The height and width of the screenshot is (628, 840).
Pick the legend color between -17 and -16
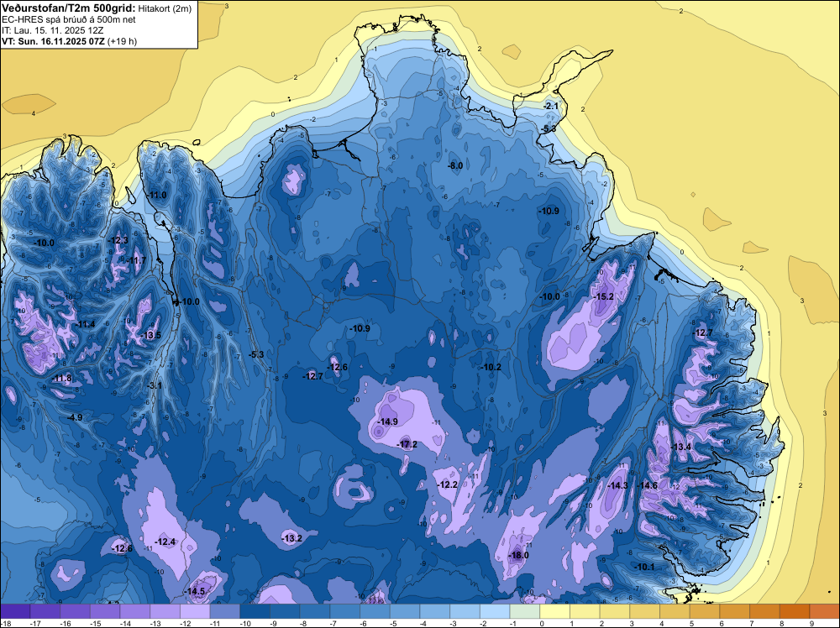tap(45, 611)
